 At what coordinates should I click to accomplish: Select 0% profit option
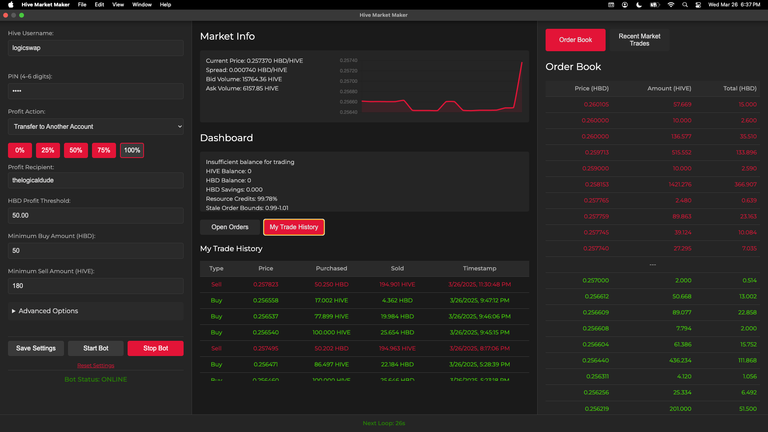click(x=20, y=150)
